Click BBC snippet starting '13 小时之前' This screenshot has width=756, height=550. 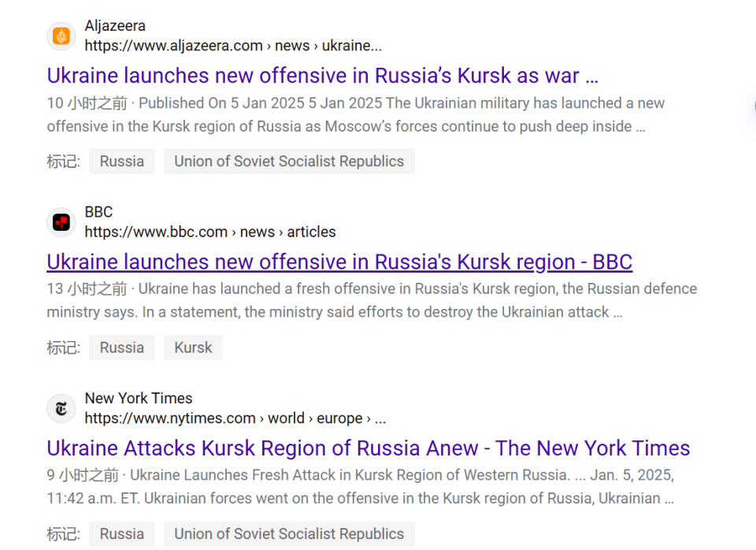pos(372,300)
